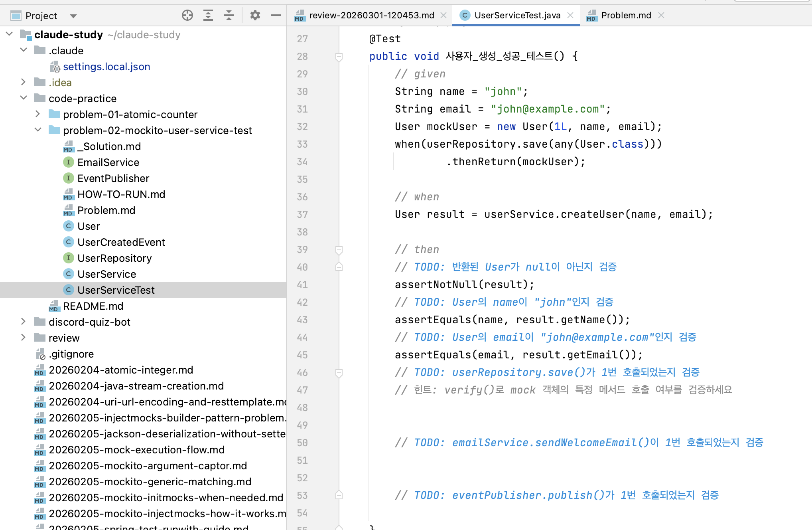
Task: Open the Project view dropdown
Action: click(73, 16)
